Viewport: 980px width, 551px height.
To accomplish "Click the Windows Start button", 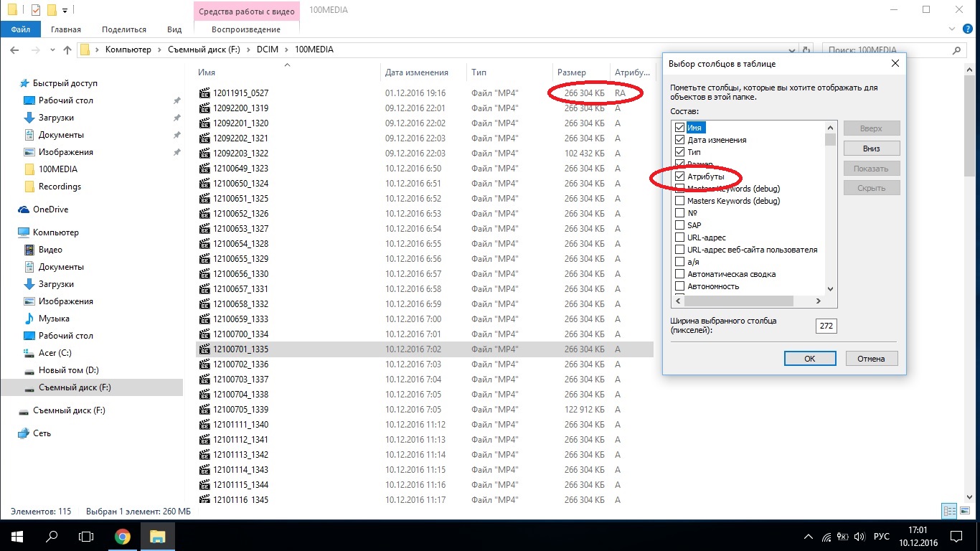I will coord(17,536).
